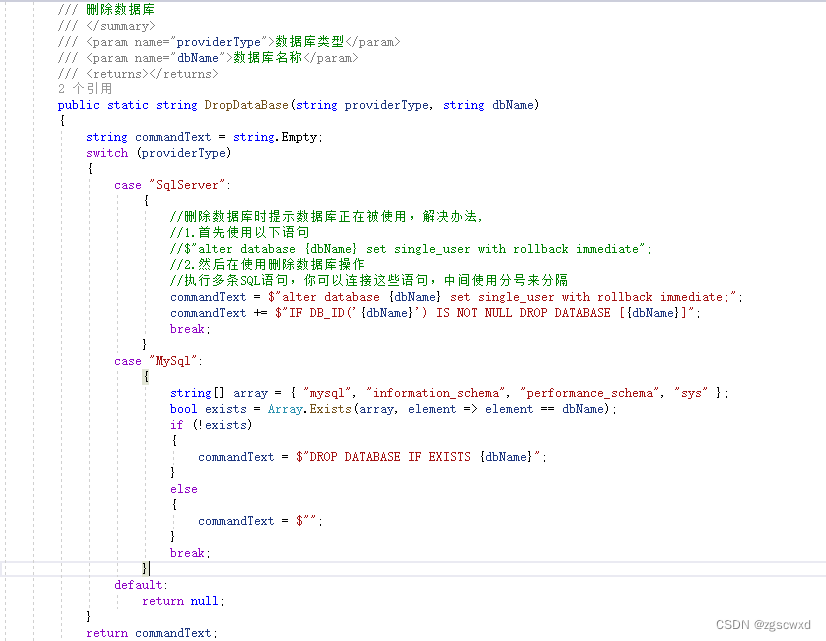This screenshot has height=641, width=826.
Task: Click 'commandText = $"alter database' assignment line
Action: 456,297
